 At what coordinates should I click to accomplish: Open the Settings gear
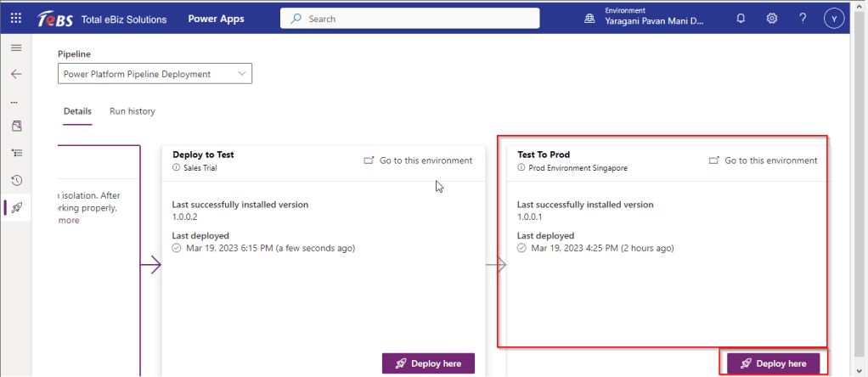772,19
